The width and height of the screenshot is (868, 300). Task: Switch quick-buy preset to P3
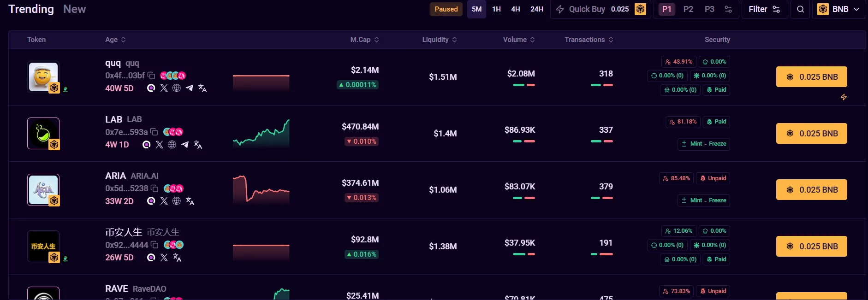(709, 9)
